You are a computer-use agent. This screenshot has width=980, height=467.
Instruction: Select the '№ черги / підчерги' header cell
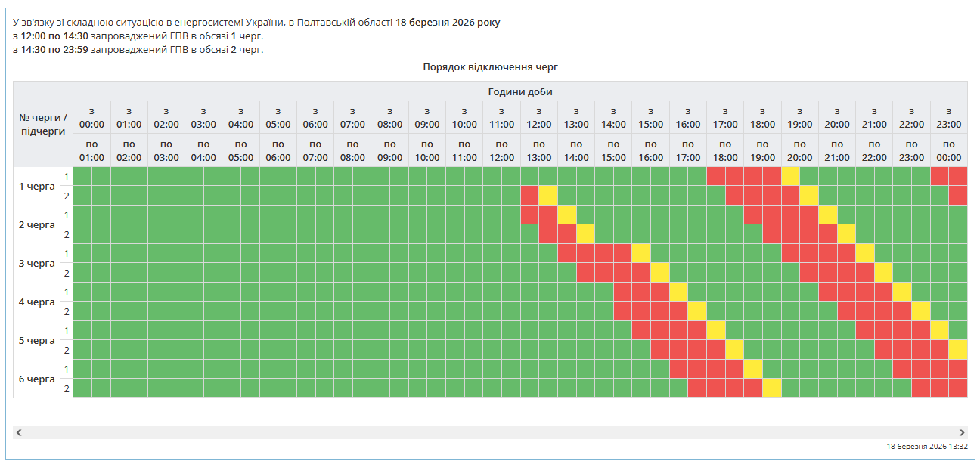[x=43, y=124]
